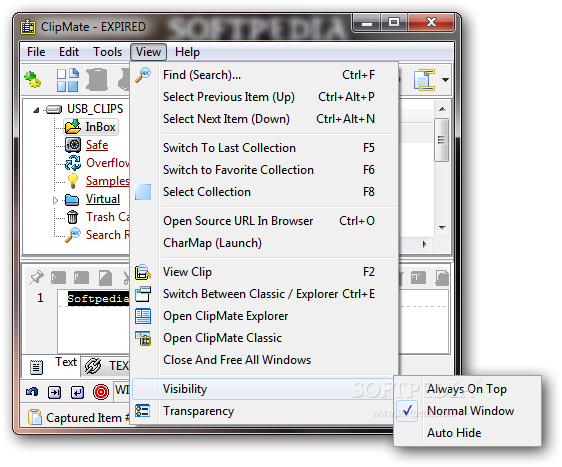Choose Open Source URL In Browser
The width and height of the screenshot is (562, 467).
coord(265,221)
